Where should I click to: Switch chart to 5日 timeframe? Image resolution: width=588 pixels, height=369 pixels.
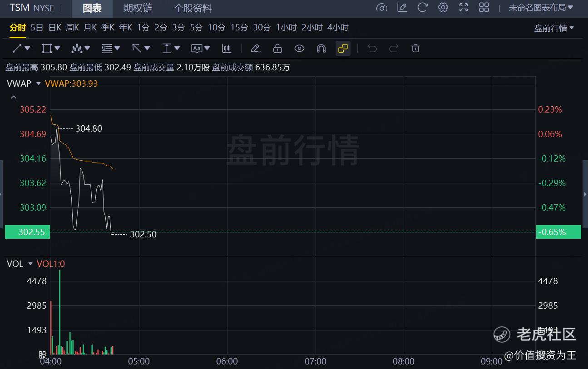(x=36, y=27)
